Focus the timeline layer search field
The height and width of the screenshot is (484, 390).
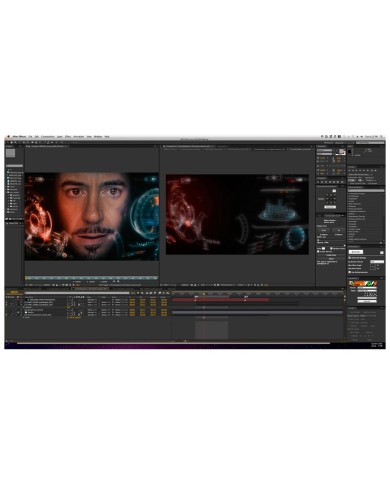click(x=77, y=293)
